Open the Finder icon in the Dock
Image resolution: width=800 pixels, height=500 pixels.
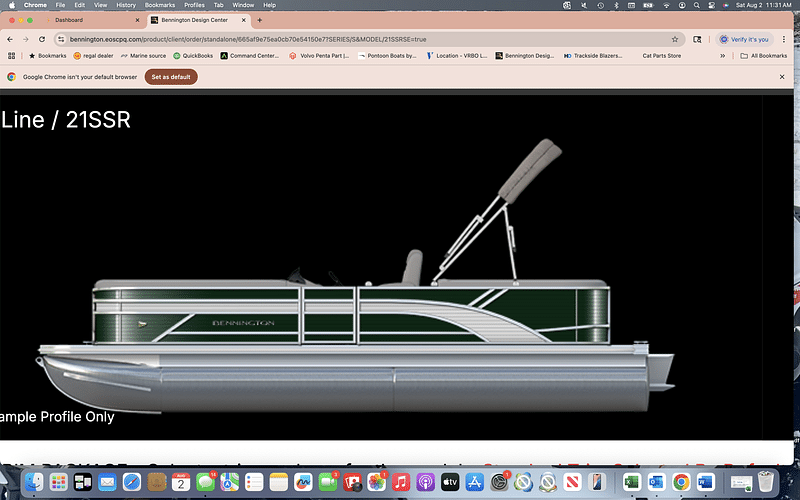point(34,482)
